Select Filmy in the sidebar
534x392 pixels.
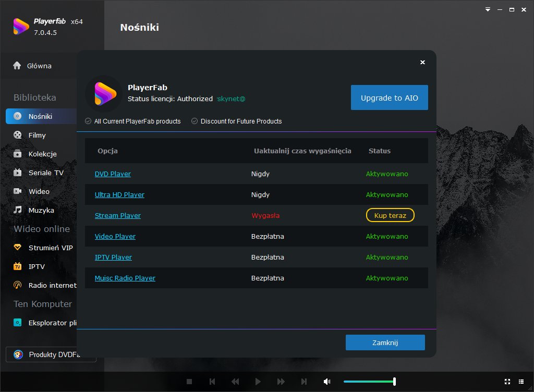pyautogui.click(x=37, y=135)
